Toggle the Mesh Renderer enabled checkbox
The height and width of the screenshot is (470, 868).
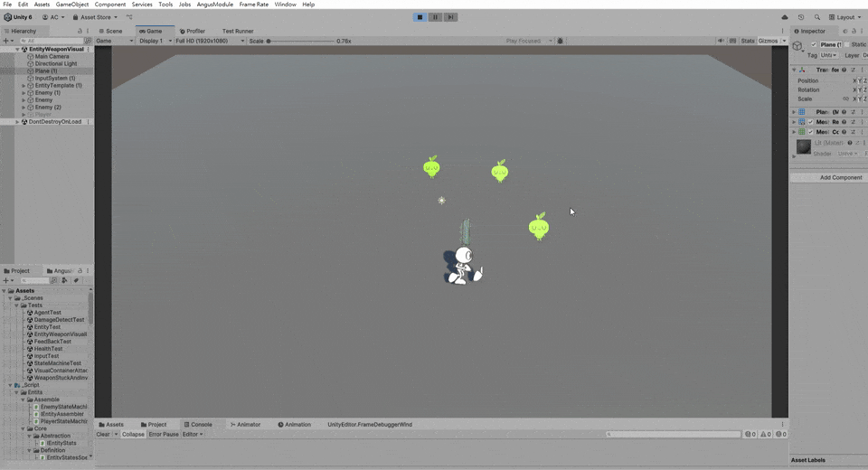tap(811, 122)
